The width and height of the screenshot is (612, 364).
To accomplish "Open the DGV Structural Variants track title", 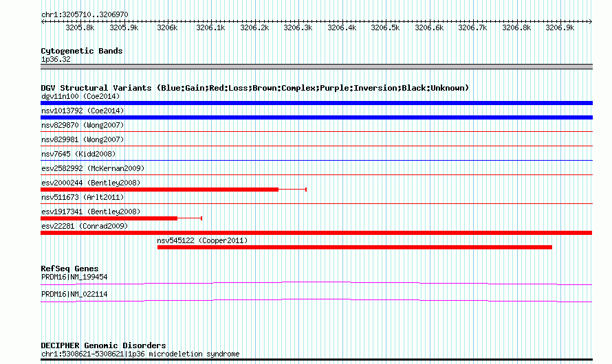I will click(255, 88).
